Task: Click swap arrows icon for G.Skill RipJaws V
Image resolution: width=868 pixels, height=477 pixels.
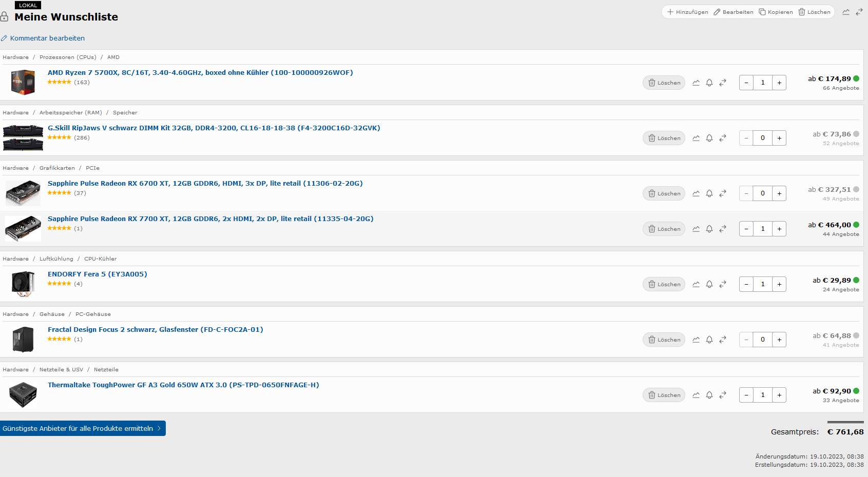Action: [x=723, y=138]
